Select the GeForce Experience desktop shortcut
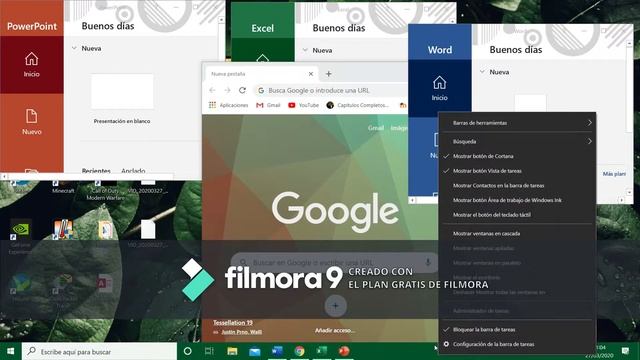 coord(20,238)
